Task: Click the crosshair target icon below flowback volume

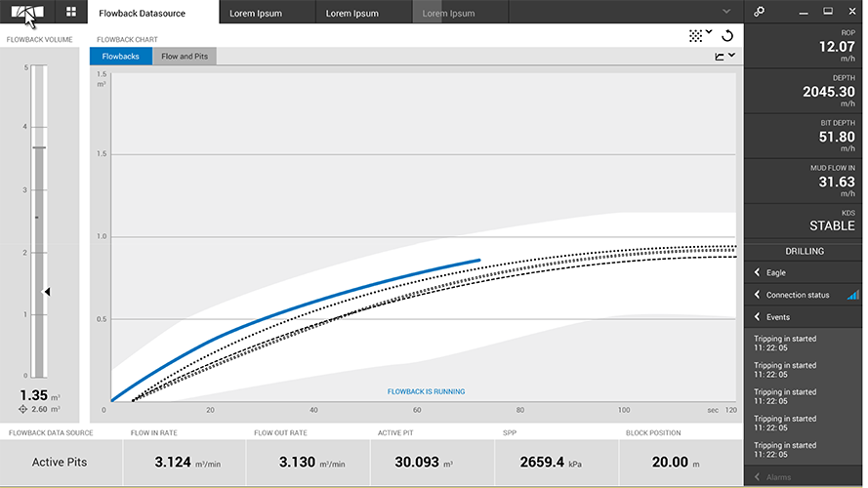Action: [23, 409]
